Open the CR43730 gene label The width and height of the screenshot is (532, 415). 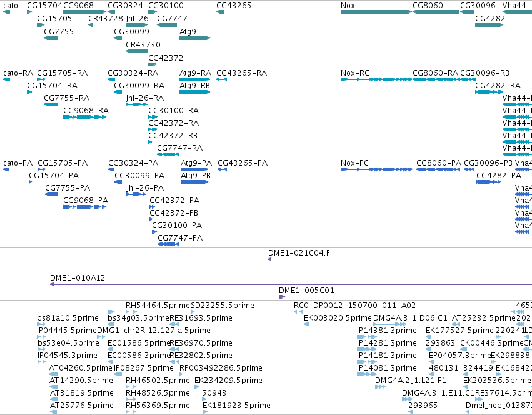[x=143, y=45]
